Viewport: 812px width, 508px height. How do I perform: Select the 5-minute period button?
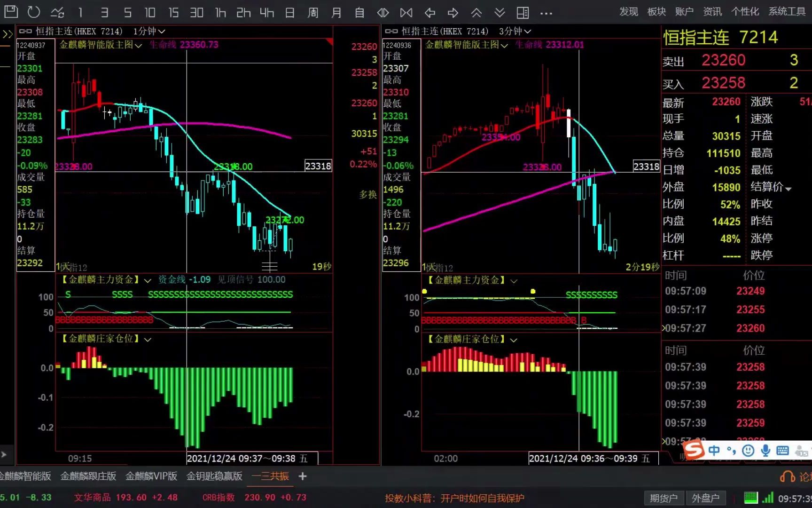[x=127, y=12]
